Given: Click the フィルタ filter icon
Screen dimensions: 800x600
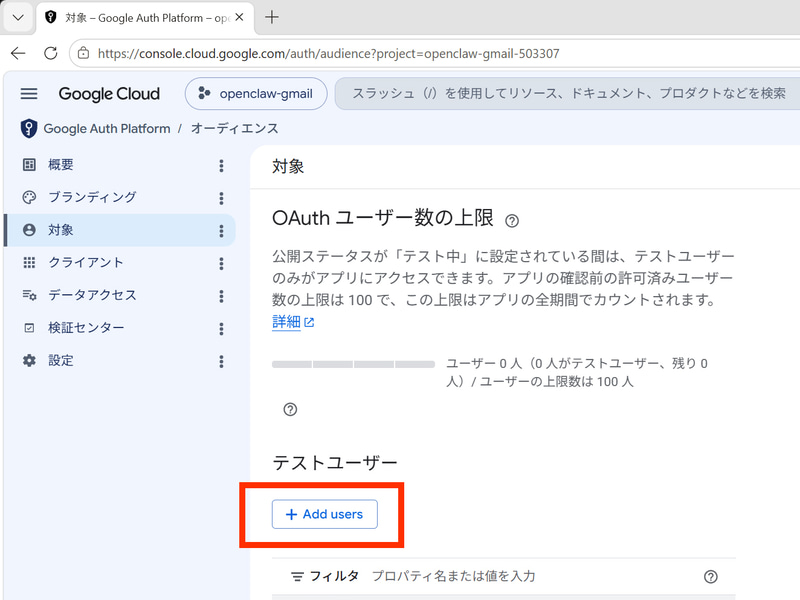Looking at the screenshot, I should [297, 577].
